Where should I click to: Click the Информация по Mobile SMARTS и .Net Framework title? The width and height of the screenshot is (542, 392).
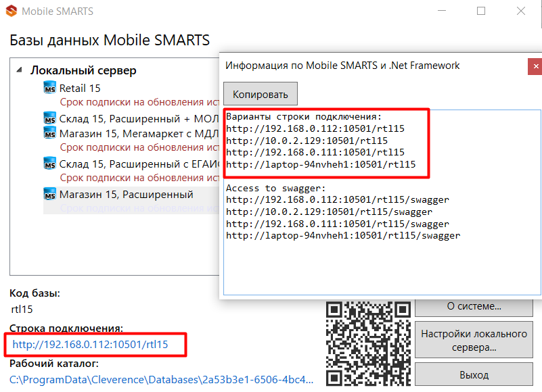342,66
